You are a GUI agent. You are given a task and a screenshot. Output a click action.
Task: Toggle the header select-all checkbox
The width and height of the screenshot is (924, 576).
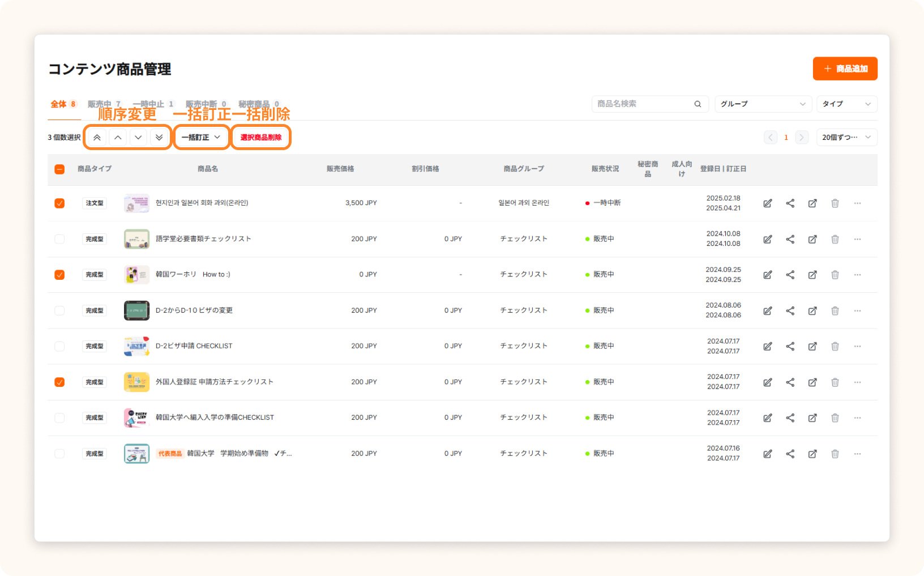point(59,169)
